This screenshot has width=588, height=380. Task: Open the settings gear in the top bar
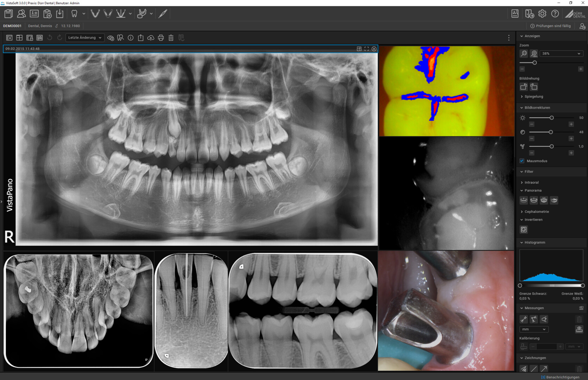click(x=542, y=13)
